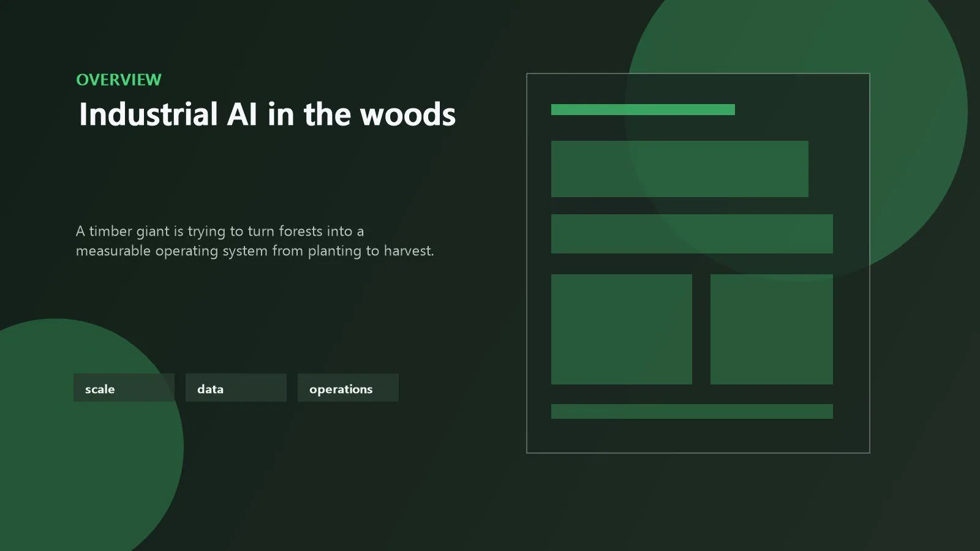Select the "Industrial AI in the woods" heading

pyautogui.click(x=267, y=114)
